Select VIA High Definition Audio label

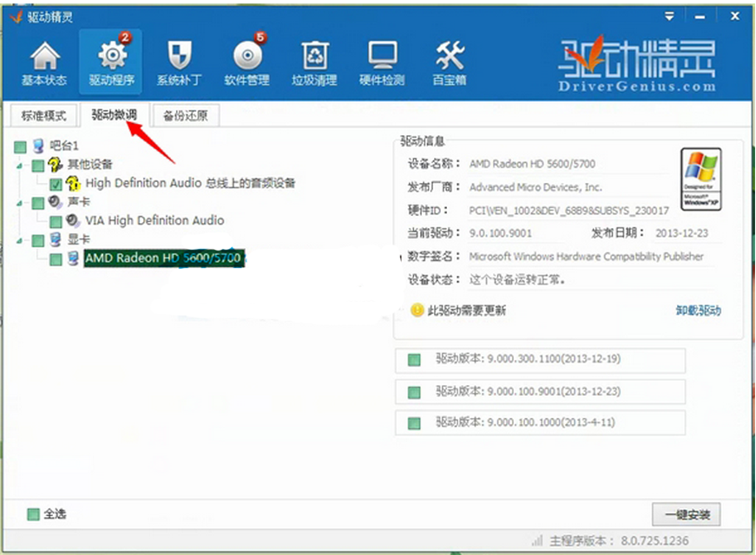click(x=154, y=220)
